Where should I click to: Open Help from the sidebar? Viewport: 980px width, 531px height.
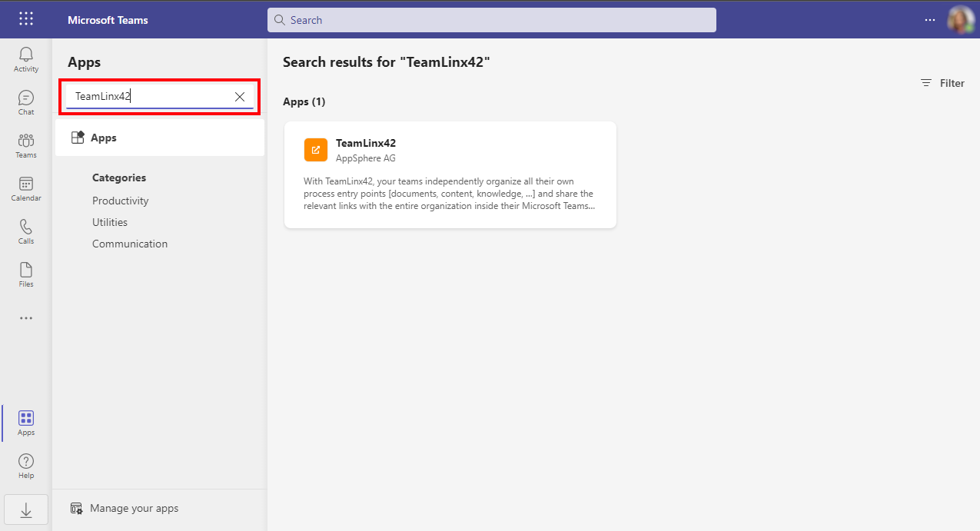(x=25, y=464)
